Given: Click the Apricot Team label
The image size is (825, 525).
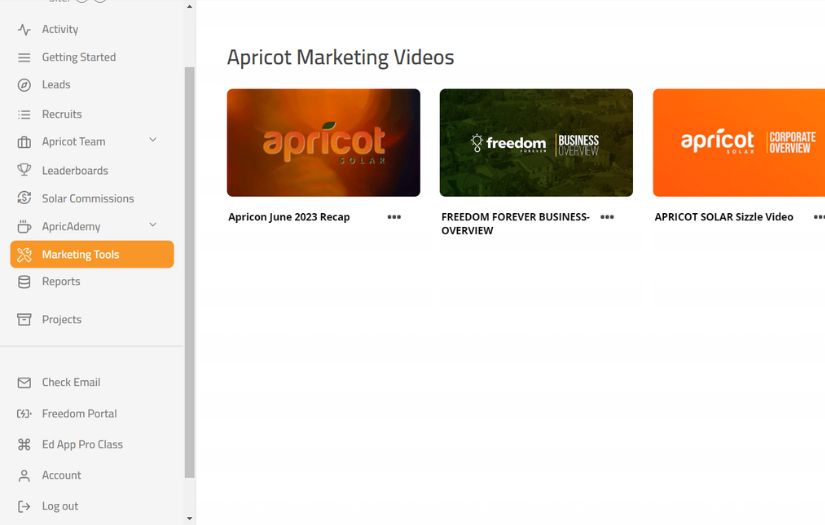Looking at the screenshot, I should 74,142.
